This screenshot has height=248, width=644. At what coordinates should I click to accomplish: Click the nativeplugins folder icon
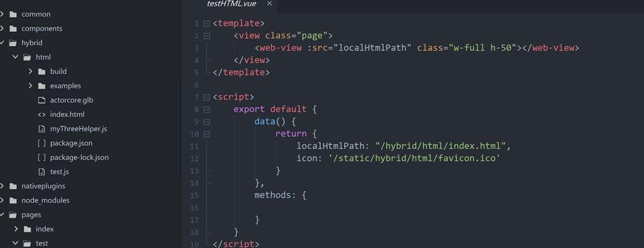tap(13, 186)
